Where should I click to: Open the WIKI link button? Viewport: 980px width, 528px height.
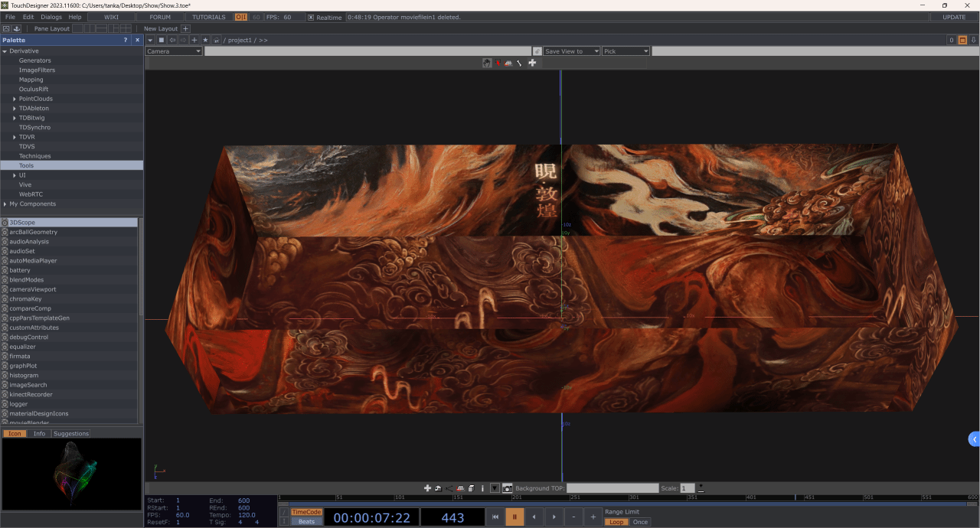(x=111, y=17)
